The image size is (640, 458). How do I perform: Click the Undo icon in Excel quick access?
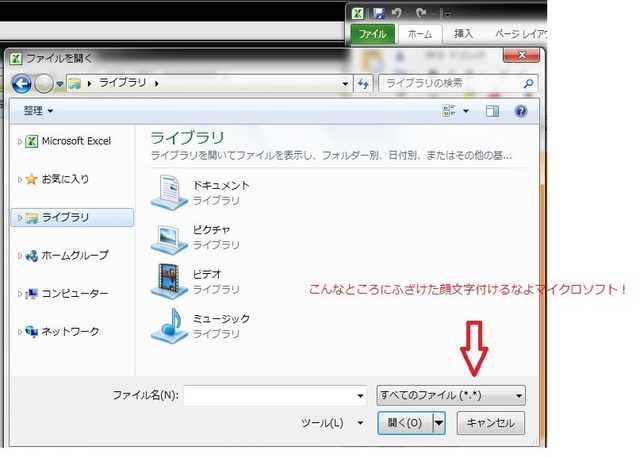[x=396, y=13]
